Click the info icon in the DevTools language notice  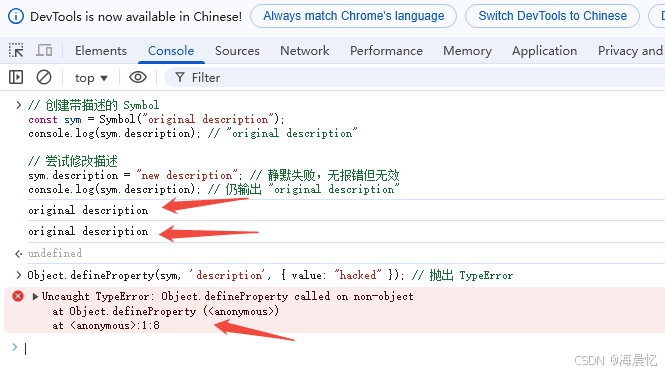click(16, 17)
